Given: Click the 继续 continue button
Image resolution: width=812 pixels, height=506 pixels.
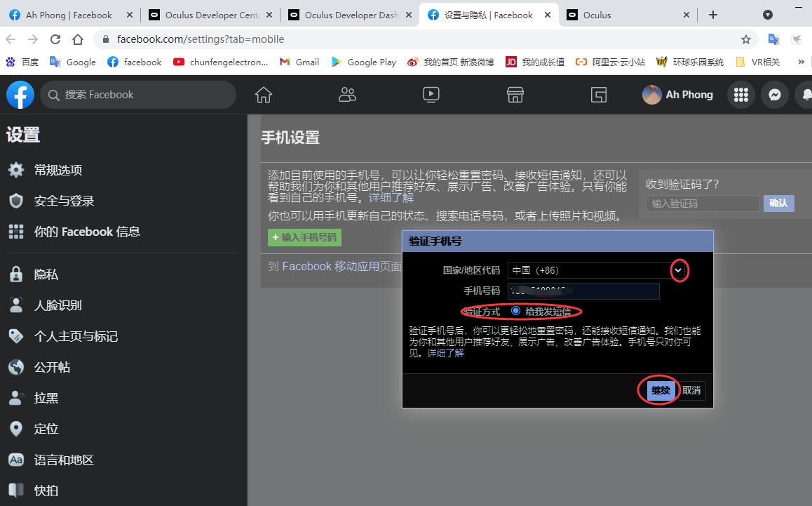Looking at the screenshot, I should 661,390.
